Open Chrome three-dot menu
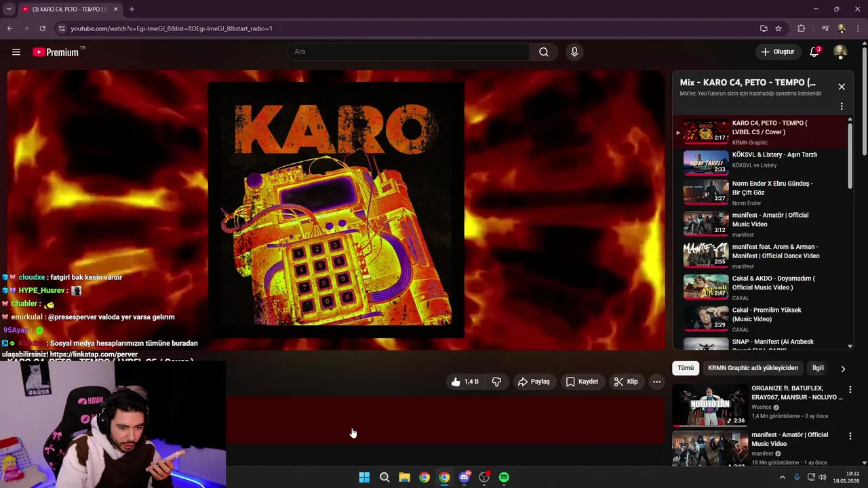 859,28
